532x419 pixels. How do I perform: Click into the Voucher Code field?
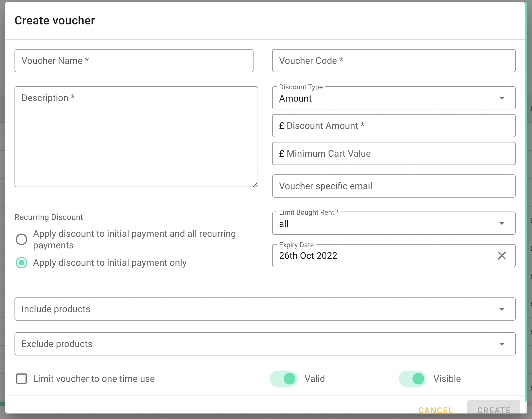[393, 61]
